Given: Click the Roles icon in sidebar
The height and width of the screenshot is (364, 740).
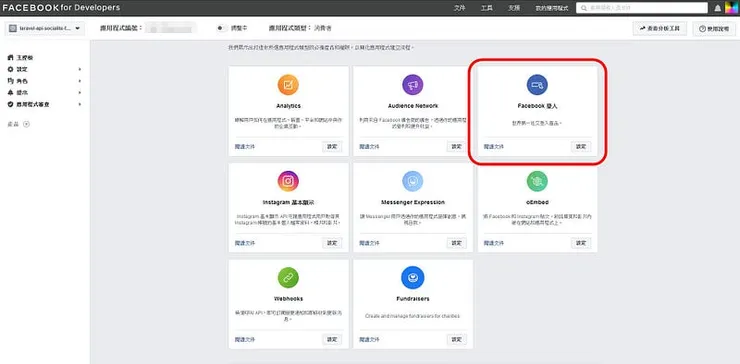Looking at the screenshot, I should (10, 81).
